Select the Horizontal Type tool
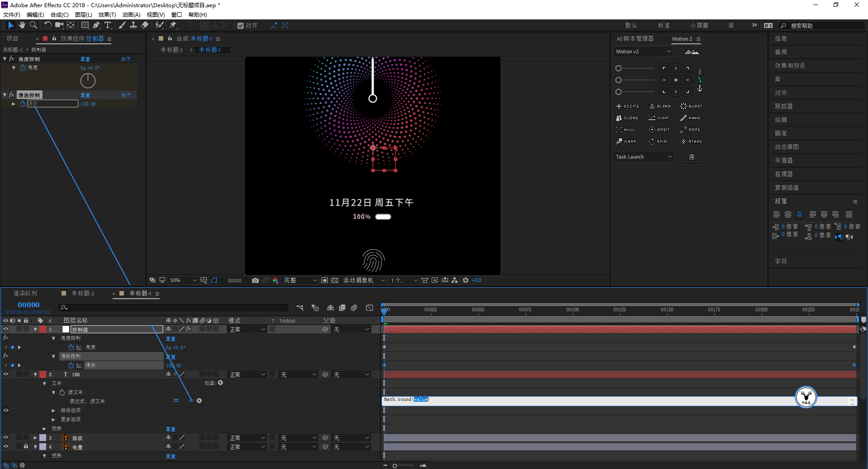 [108, 25]
